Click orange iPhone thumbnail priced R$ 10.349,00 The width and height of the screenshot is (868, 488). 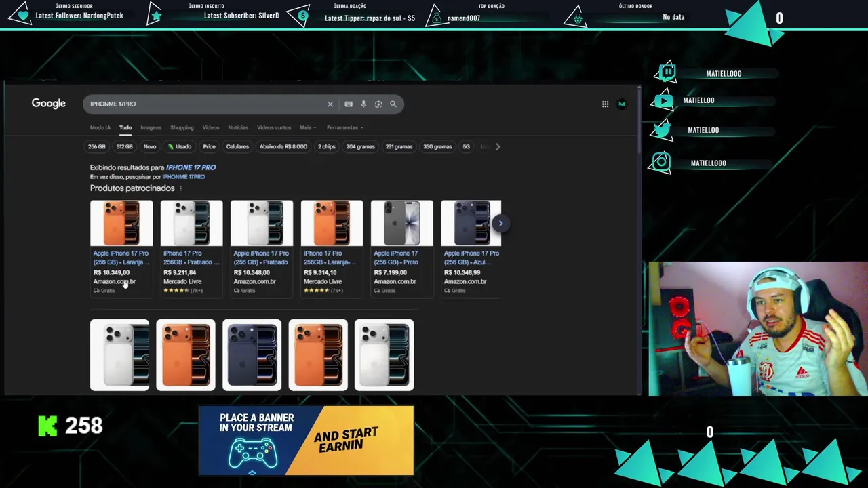(x=121, y=223)
